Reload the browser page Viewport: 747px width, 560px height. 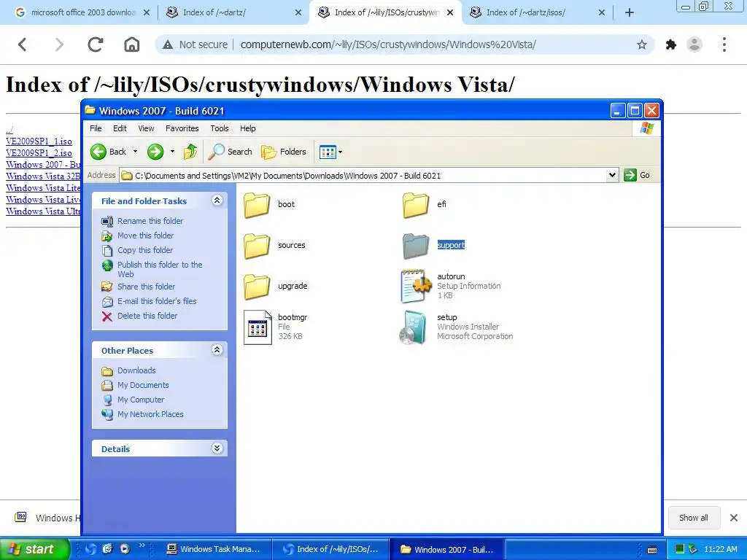96,44
